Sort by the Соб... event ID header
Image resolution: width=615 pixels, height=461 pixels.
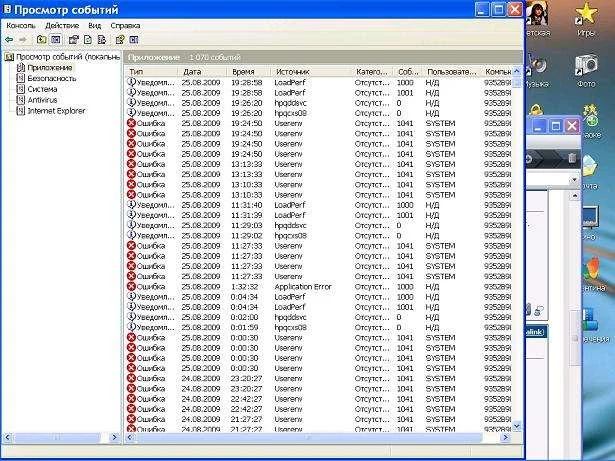tap(408, 72)
